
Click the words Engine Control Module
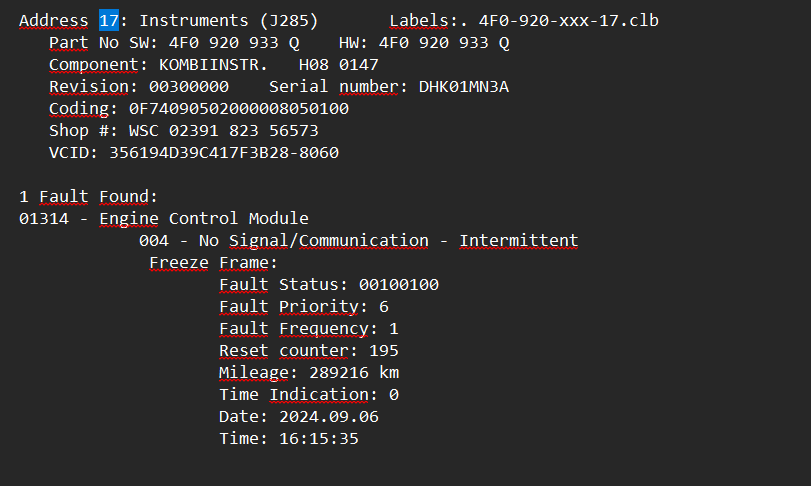[204, 218]
